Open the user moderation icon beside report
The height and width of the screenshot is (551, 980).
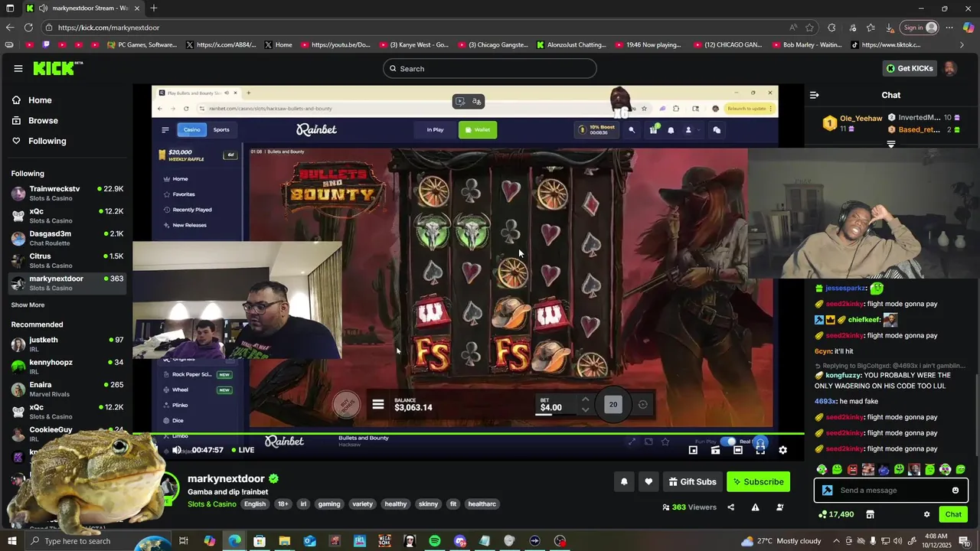(780, 507)
